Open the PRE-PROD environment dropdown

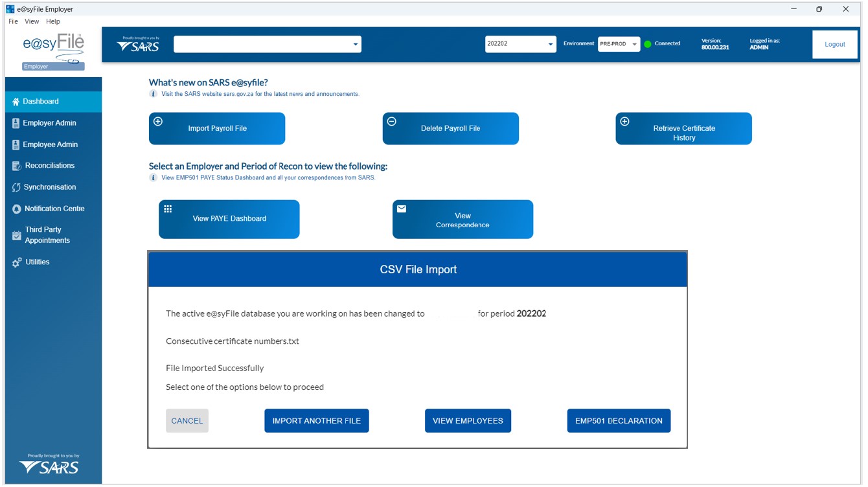click(x=619, y=44)
